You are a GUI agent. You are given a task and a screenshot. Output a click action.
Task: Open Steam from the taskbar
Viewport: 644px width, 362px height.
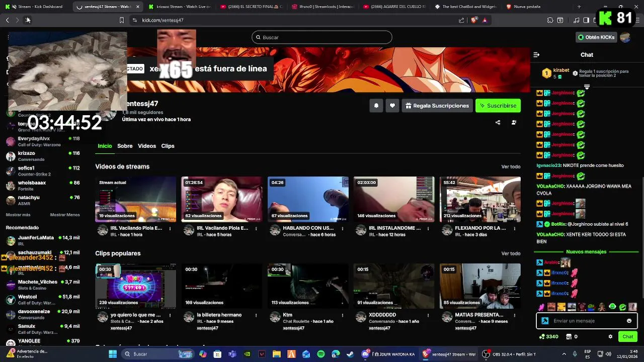350,354
